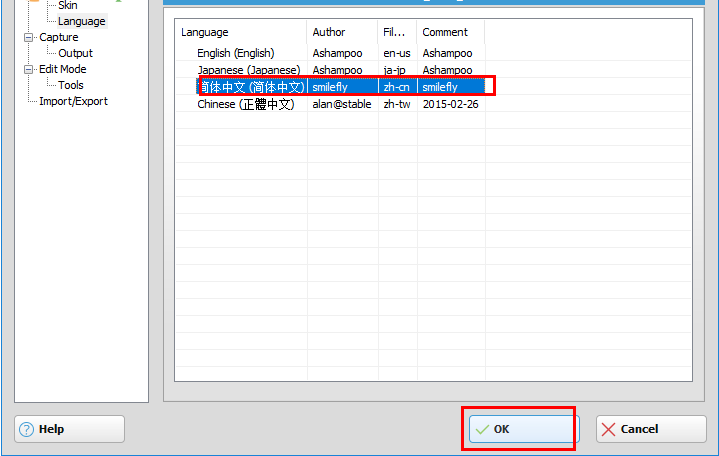Select Language in the settings tree
This screenshot has width=719, height=456.
pos(81,21)
